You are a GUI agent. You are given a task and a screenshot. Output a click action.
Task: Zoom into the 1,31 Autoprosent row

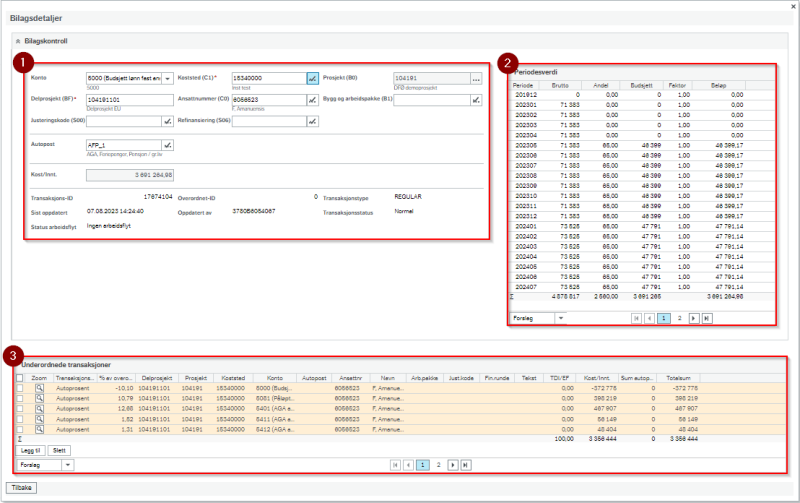point(39,430)
